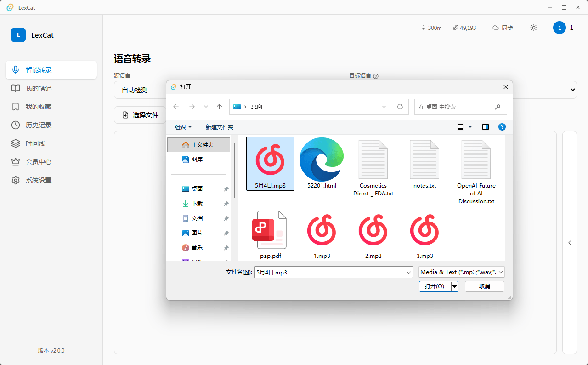588x365 pixels.
Task: Click the 桌面 address bar path
Action: coord(256,107)
